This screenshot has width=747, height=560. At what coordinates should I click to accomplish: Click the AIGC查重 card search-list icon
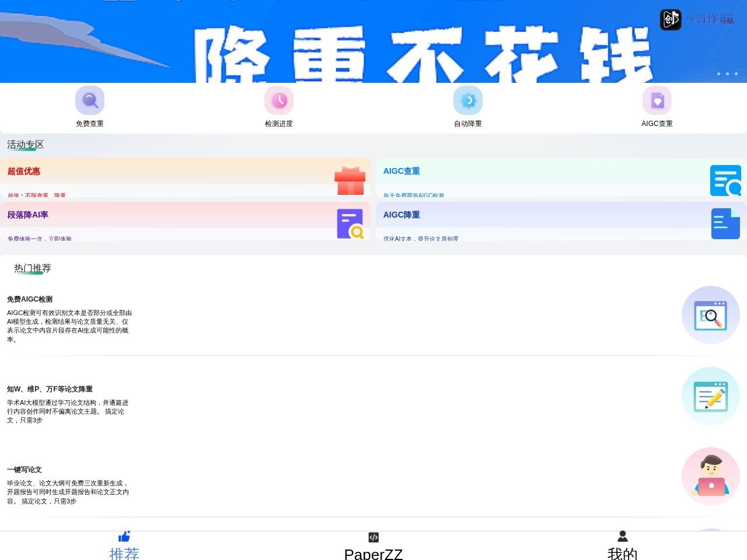pyautogui.click(x=725, y=180)
